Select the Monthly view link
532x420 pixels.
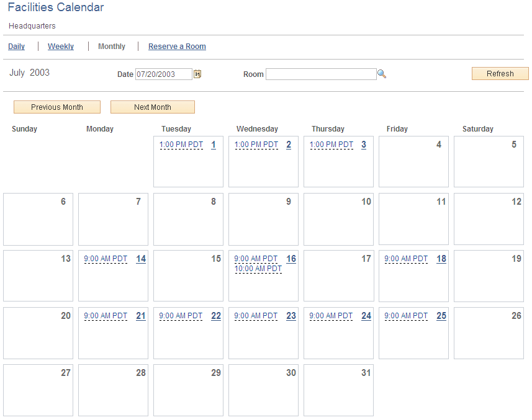tap(111, 46)
